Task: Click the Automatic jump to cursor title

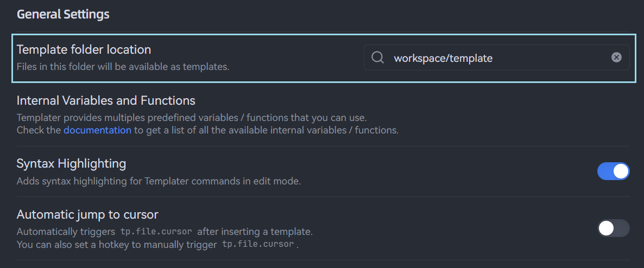Action: tap(87, 214)
